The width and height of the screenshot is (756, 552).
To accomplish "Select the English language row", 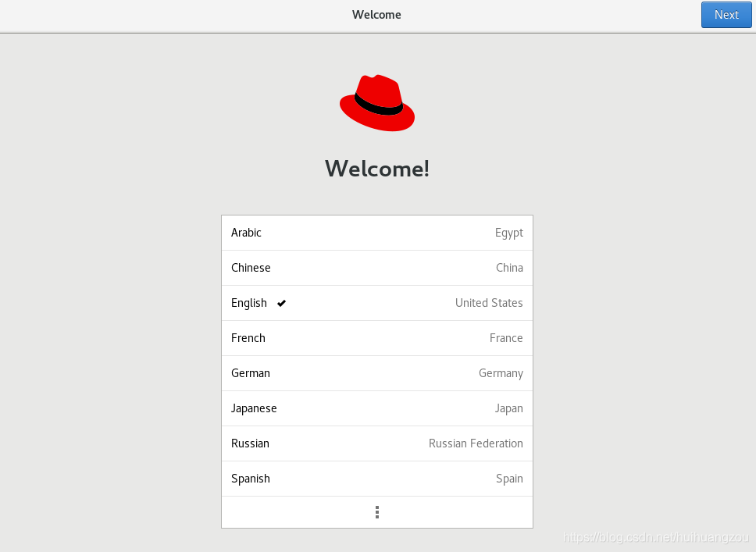I will 377,303.
